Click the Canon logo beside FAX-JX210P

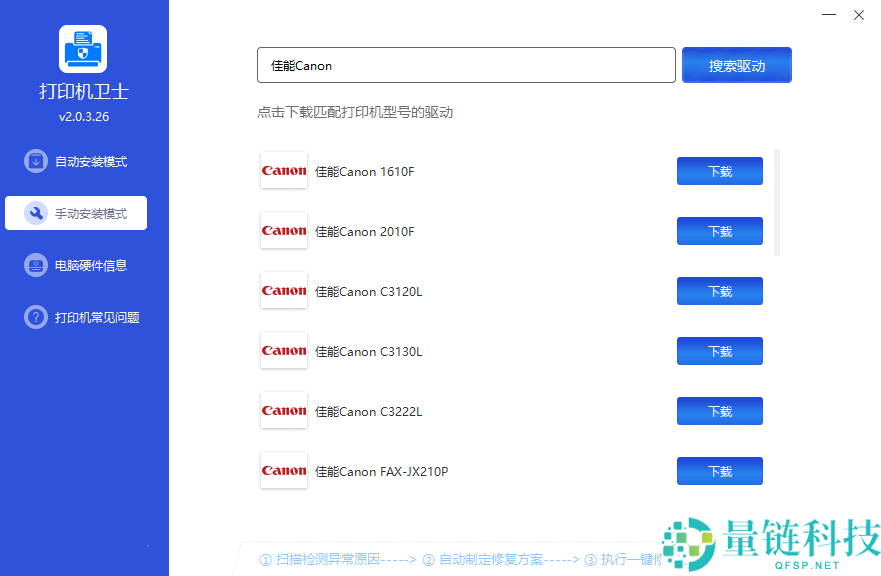[284, 471]
